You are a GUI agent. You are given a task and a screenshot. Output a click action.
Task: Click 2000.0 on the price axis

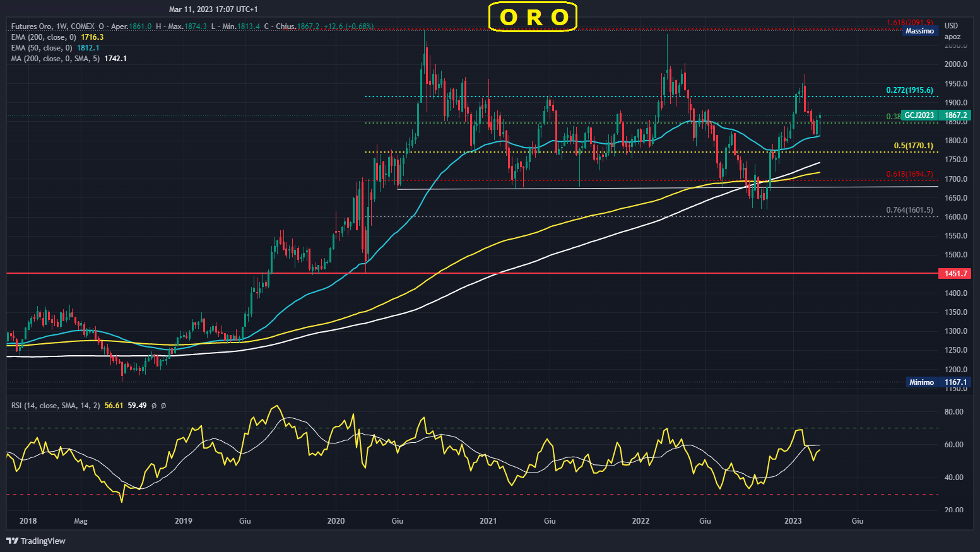pyautogui.click(x=955, y=64)
